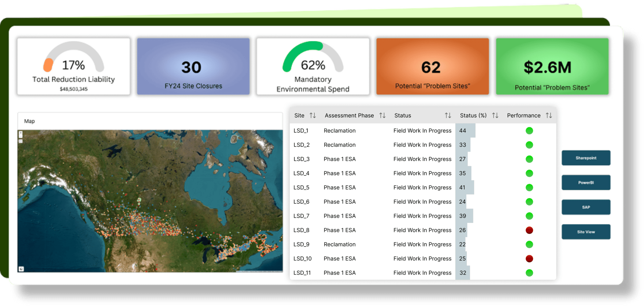Viewport: 644px width, 306px height.
Task: Open the PowerBI button
Action: [x=586, y=183]
